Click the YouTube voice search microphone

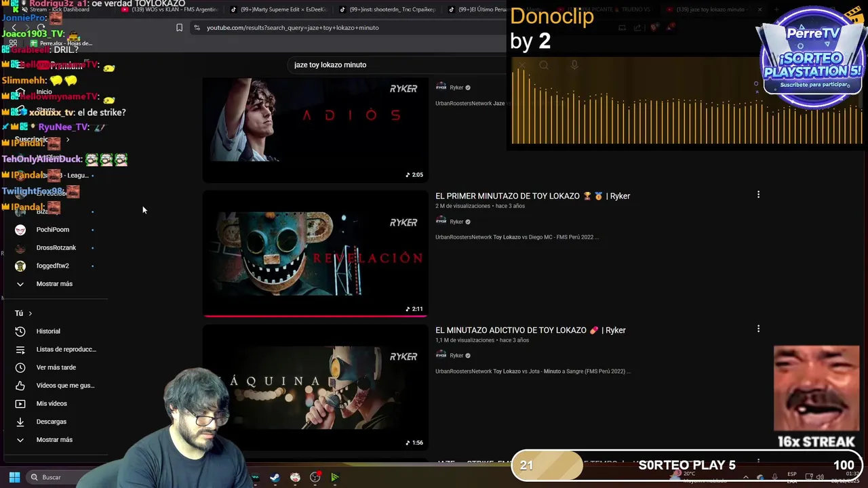tap(574, 64)
